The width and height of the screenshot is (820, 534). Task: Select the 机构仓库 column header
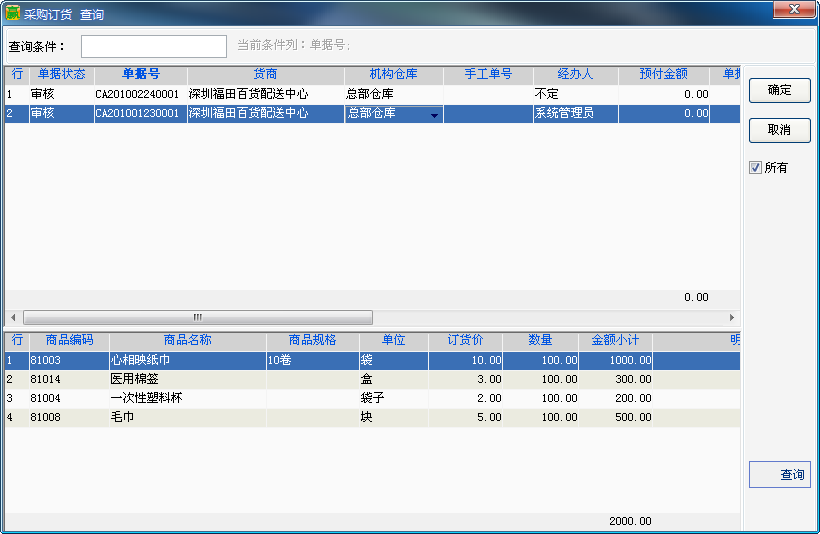[x=393, y=74]
